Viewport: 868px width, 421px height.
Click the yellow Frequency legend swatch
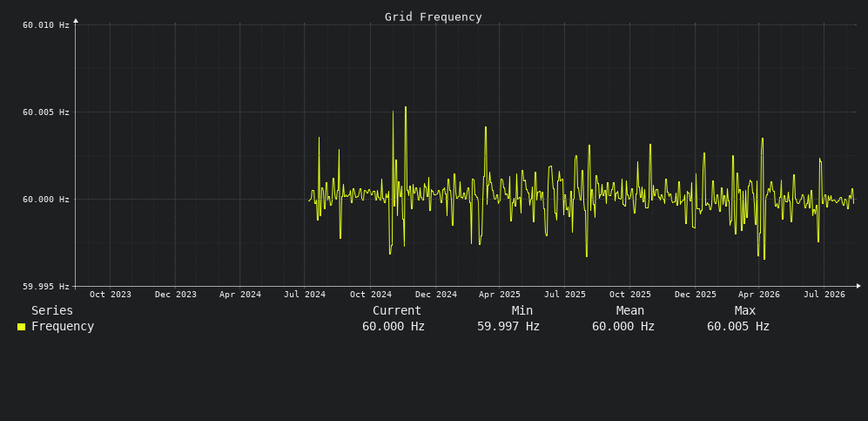coord(21,327)
